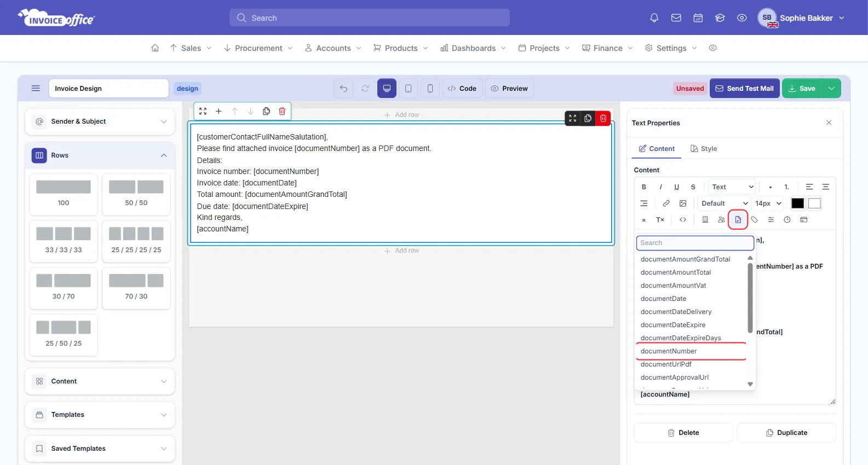
Task: Collapse the Rows section
Action: pyautogui.click(x=100, y=155)
